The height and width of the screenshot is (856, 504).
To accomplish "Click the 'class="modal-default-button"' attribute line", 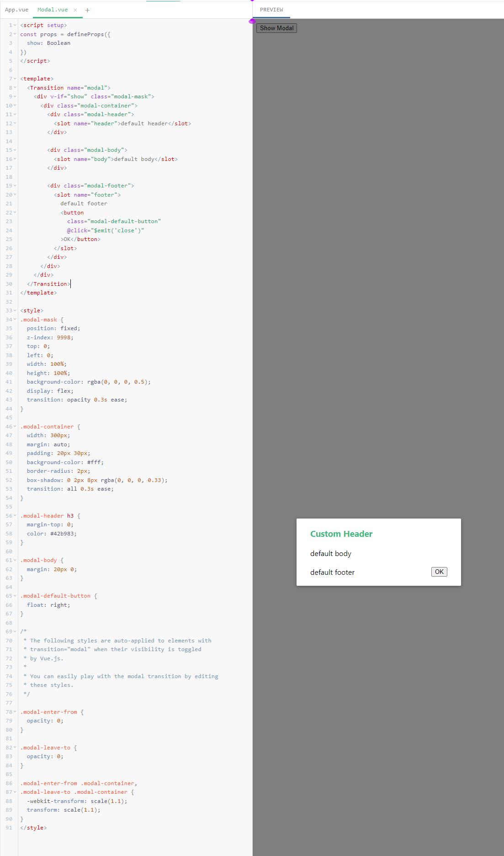I will 114,221.
